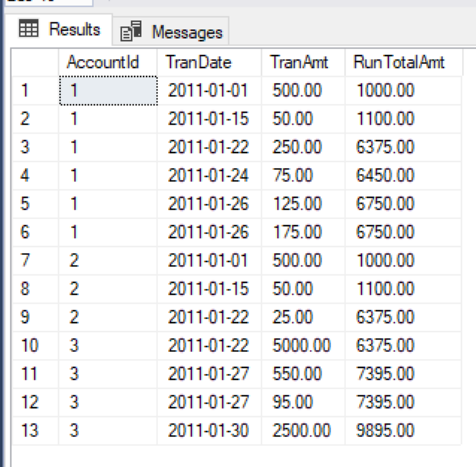This screenshot has width=476, height=467.
Task: Select row header number 10
Action: [x=35, y=345]
